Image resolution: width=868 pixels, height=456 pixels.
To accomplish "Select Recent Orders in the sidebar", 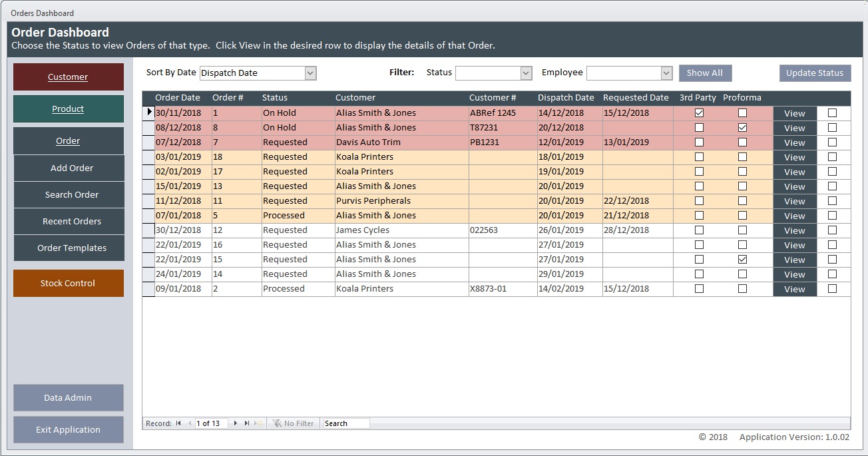I will tap(69, 221).
